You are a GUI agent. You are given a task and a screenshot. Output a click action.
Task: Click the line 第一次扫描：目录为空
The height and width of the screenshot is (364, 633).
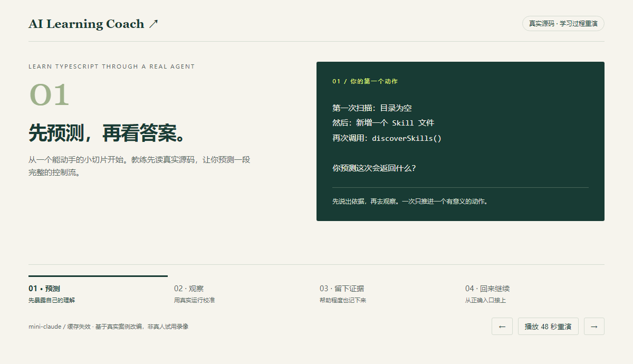pyautogui.click(x=372, y=108)
